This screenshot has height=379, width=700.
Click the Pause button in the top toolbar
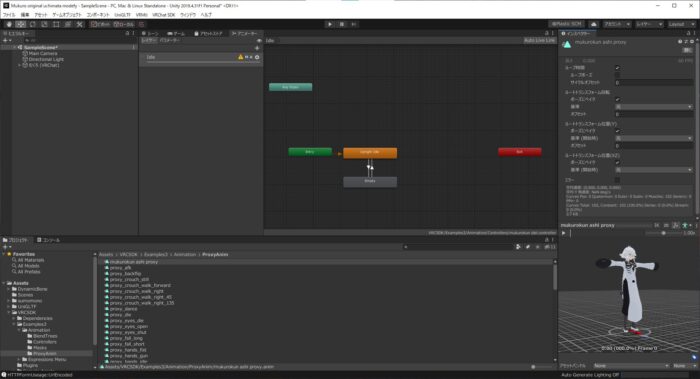pyautogui.click(x=342, y=24)
